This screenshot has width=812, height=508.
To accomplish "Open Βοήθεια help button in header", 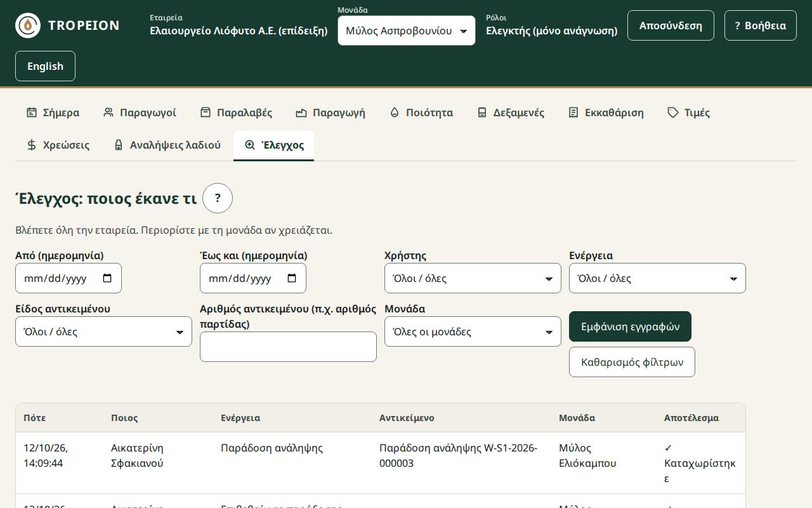I will 761,25.
